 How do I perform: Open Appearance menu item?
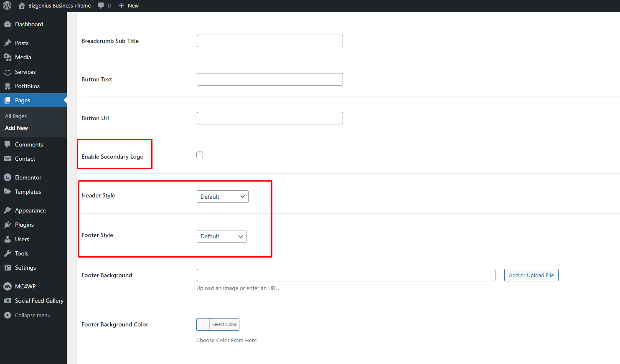(33, 210)
